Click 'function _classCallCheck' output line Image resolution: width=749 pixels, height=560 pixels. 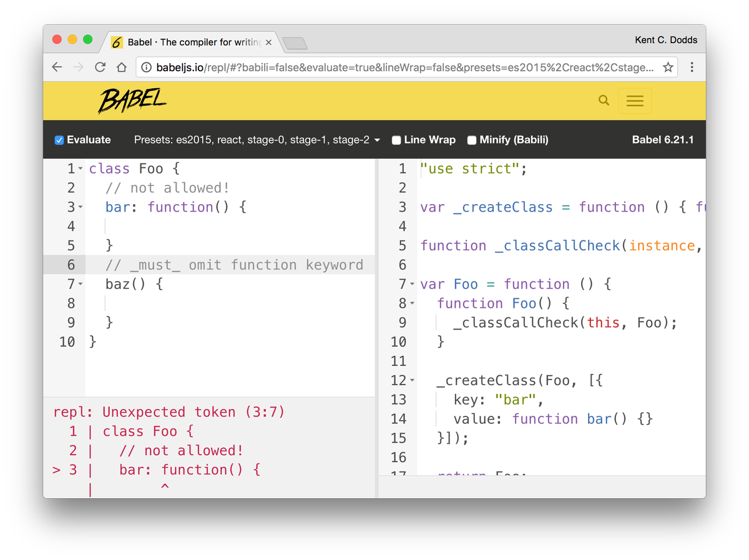(x=562, y=245)
